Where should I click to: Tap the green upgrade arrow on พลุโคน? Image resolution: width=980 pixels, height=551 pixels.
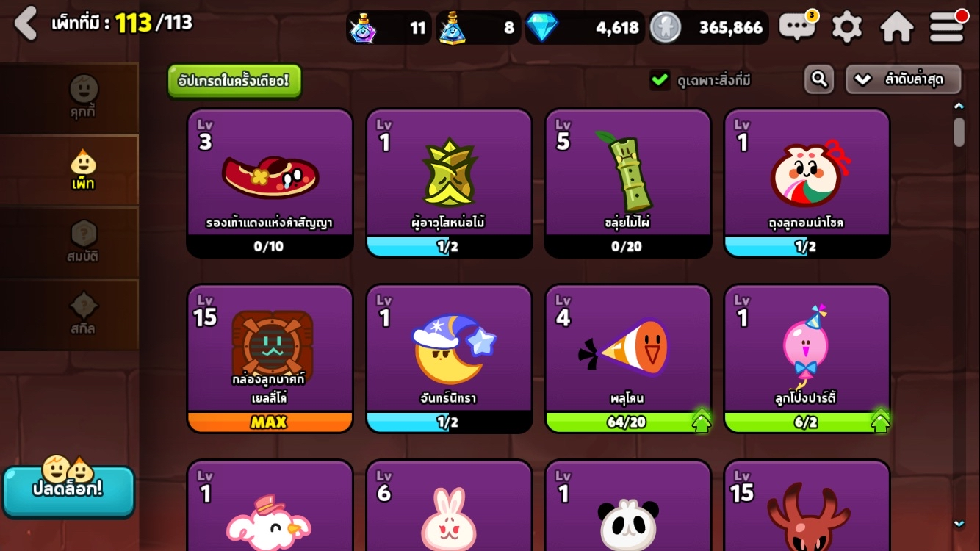pos(702,422)
